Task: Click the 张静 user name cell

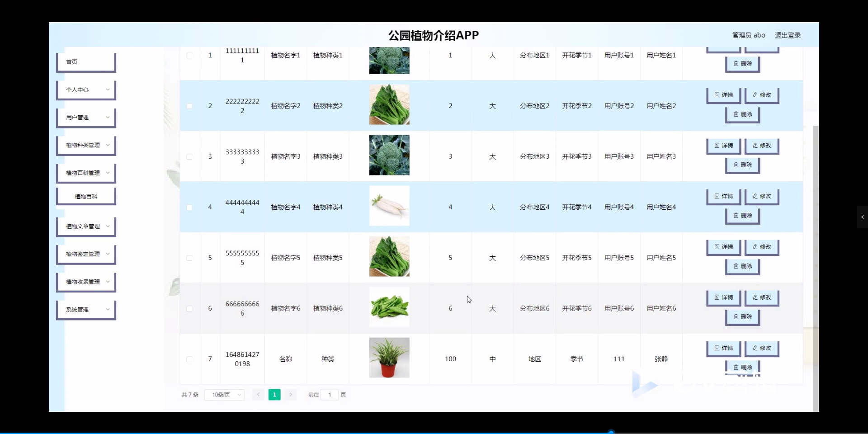Action: pyautogui.click(x=661, y=359)
